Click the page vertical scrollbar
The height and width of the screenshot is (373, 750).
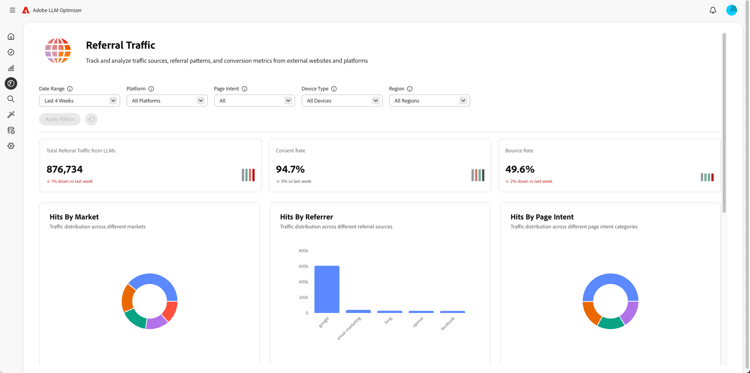coord(724,122)
